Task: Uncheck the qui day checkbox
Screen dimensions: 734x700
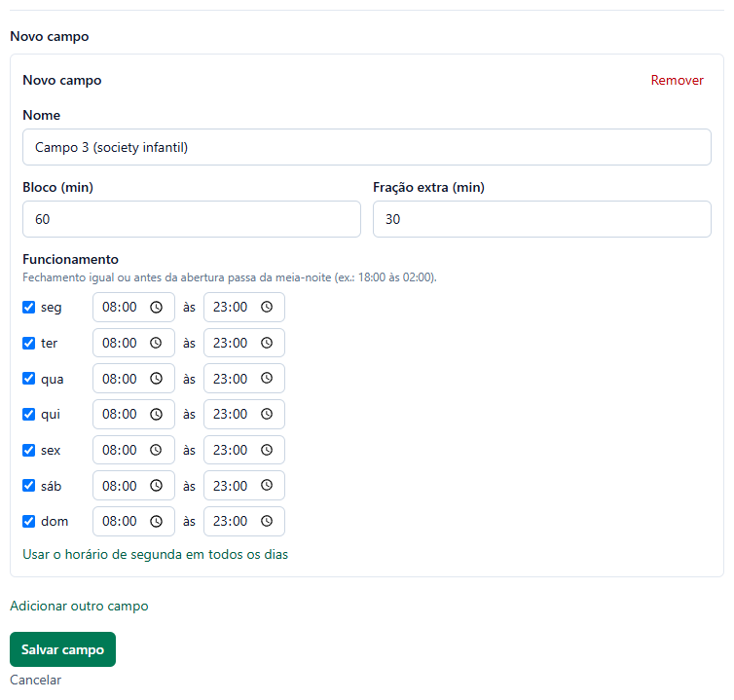Action: 28,415
